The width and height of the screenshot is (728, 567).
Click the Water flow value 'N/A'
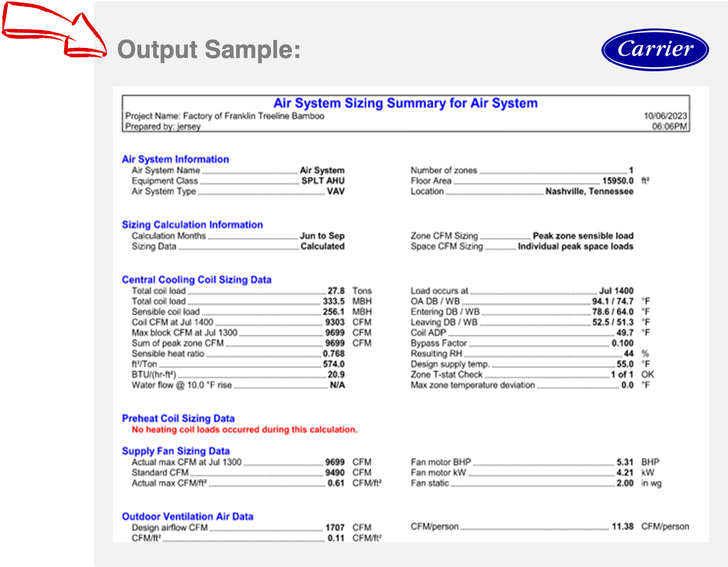click(337, 385)
